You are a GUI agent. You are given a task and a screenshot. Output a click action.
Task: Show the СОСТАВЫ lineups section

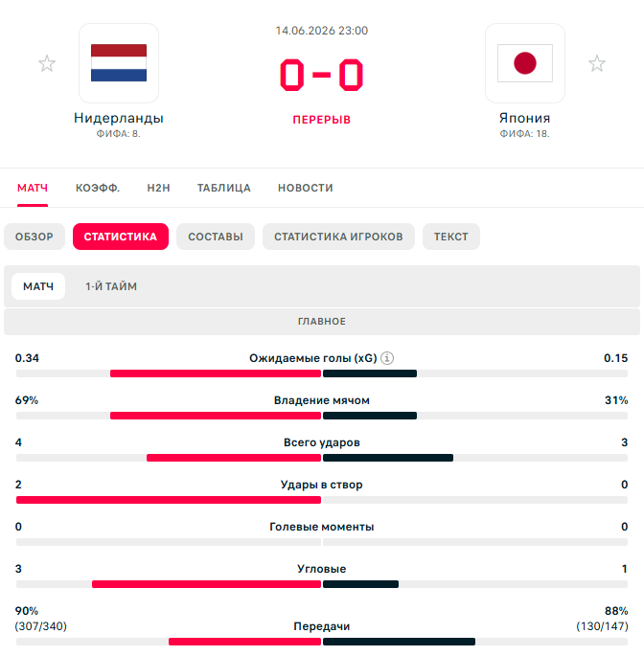coord(216,237)
